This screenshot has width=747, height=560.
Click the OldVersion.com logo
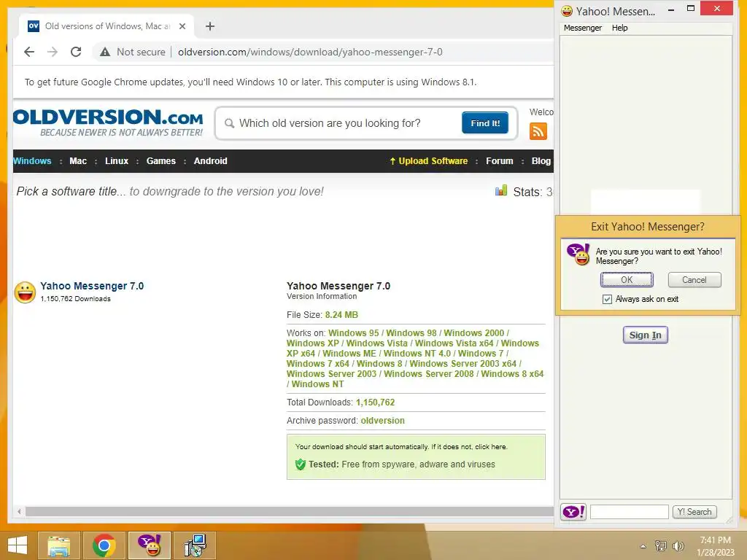tap(108, 122)
